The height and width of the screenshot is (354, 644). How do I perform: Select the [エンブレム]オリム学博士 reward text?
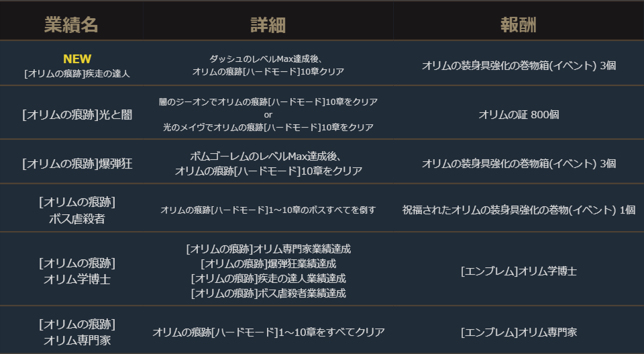tap(519, 271)
